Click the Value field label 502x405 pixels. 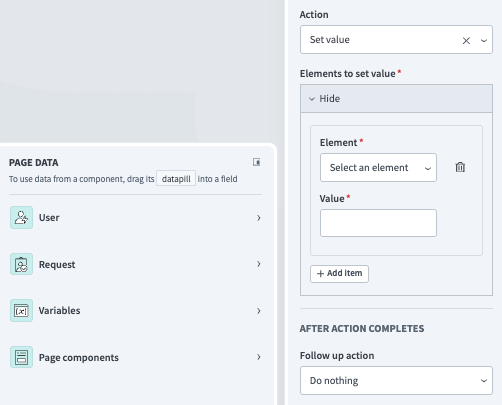[x=332, y=199]
